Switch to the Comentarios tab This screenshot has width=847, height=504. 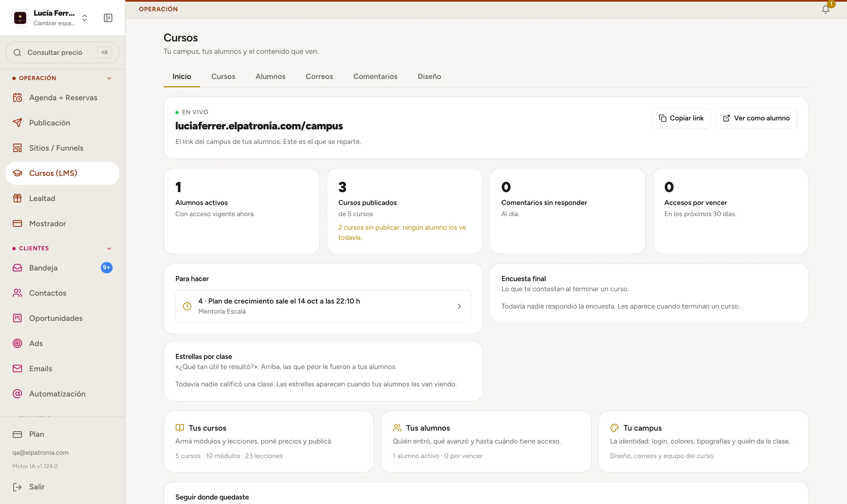point(375,76)
